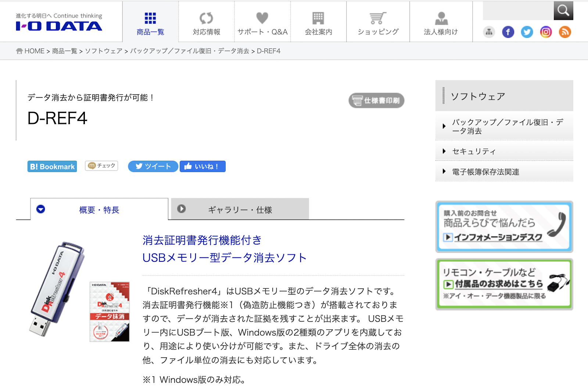Open the 法人様向け menu
The height and width of the screenshot is (389, 588).
tap(441, 22)
